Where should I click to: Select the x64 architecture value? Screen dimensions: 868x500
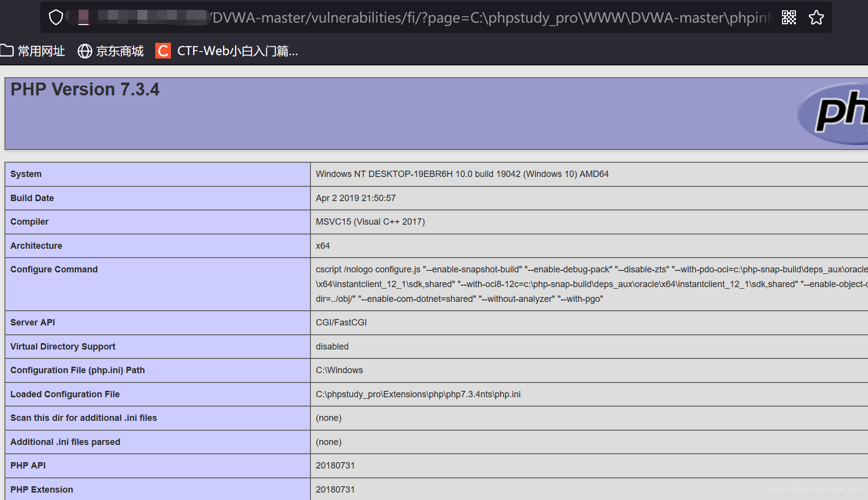pos(323,246)
